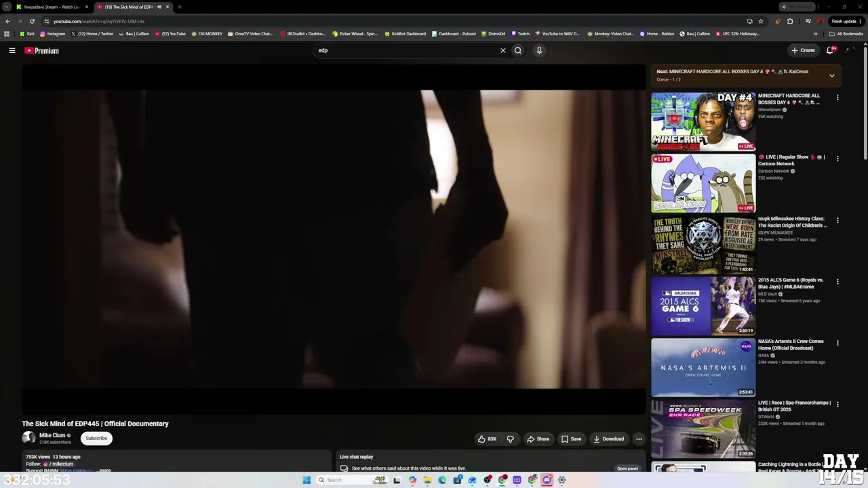
Task: Open Microsoft Store on the taskbar
Action: point(457,480)
